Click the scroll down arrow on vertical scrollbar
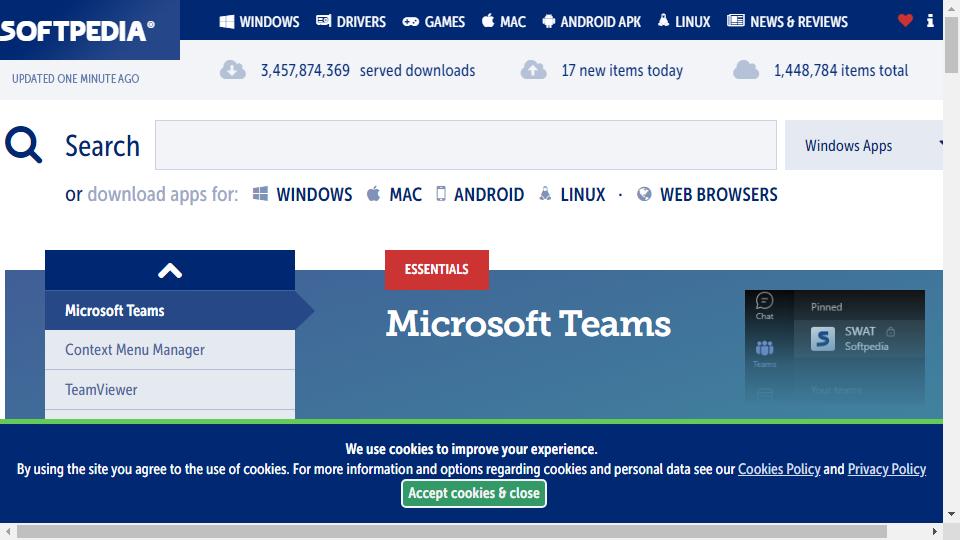This screenshot has width=960, height=540. [951, 514]
